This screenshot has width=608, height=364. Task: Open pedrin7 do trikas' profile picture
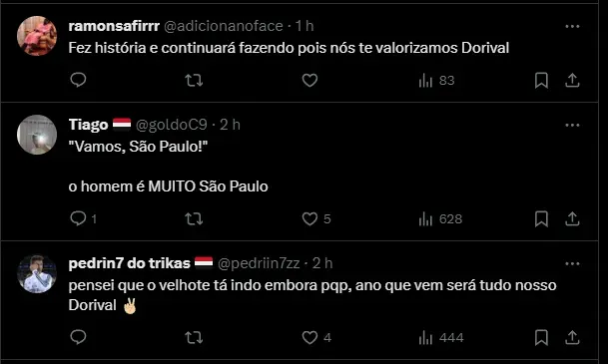tap(37, 273)
